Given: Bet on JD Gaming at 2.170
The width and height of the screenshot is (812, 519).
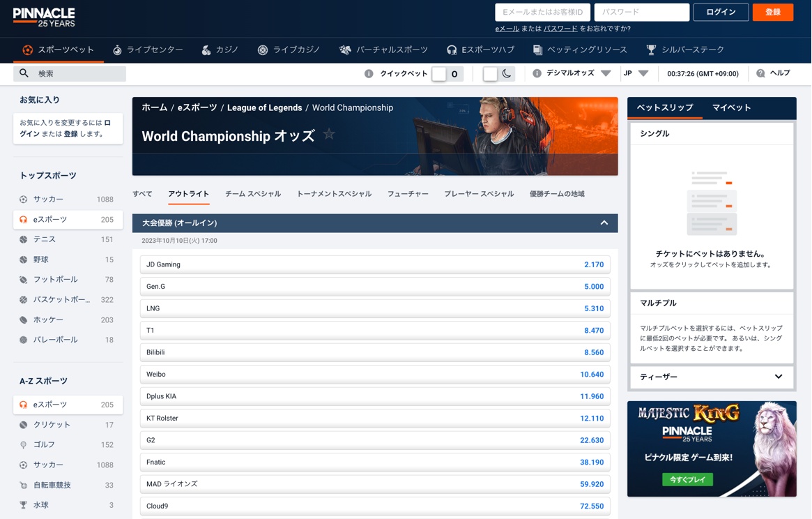Looking at the screenshot, I should pyautogui.click(x=375, y=264).
